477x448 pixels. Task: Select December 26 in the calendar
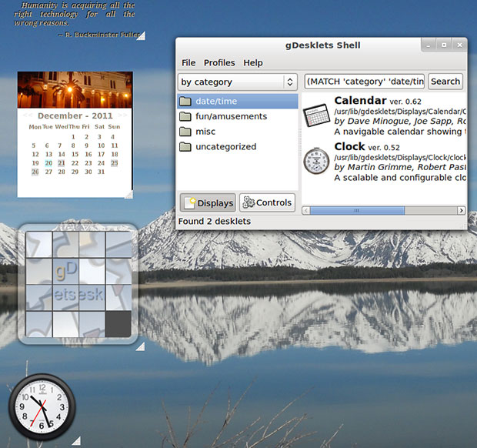[35, 172]
